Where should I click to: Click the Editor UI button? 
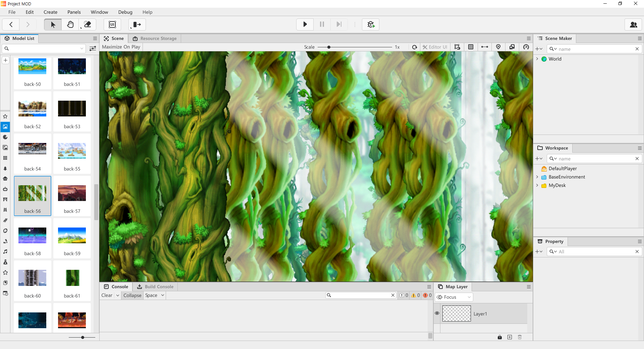tap(435, 47)
